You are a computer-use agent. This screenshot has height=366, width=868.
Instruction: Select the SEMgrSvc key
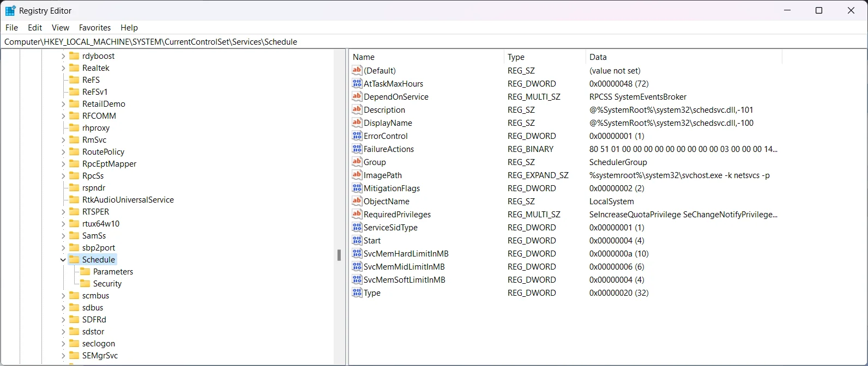100,356
